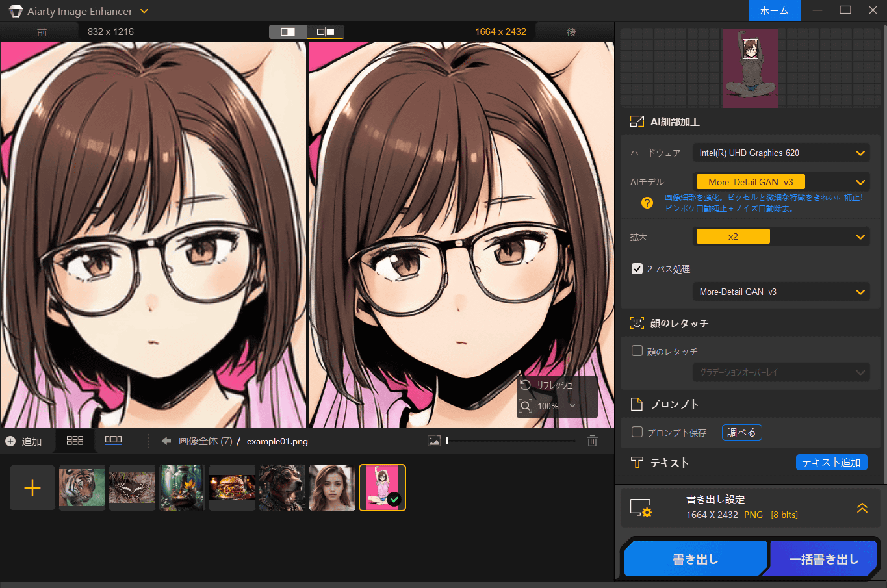Screen dimensions: 887x588
Task: Click the trash delete icon
Action: (x=592, y=441)
